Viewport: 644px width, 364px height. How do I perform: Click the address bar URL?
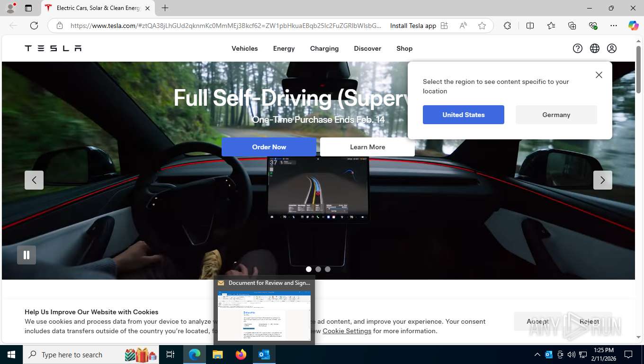pos(225,26)
